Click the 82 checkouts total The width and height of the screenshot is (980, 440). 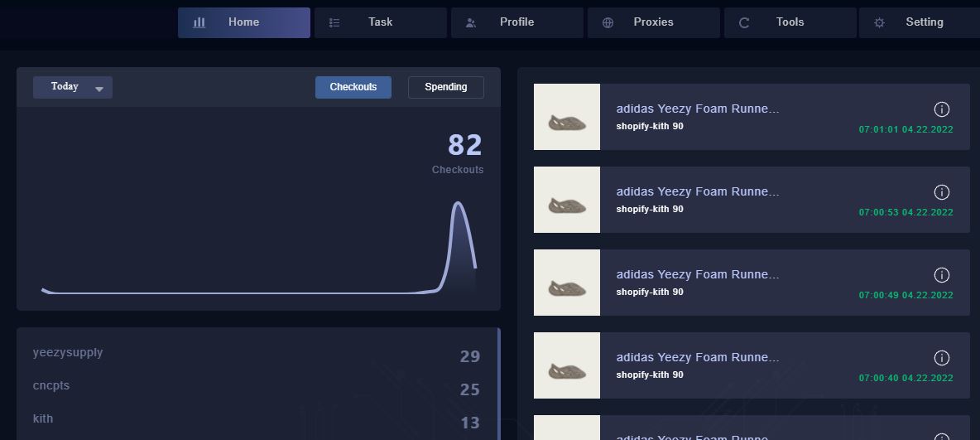pos(465,145)
